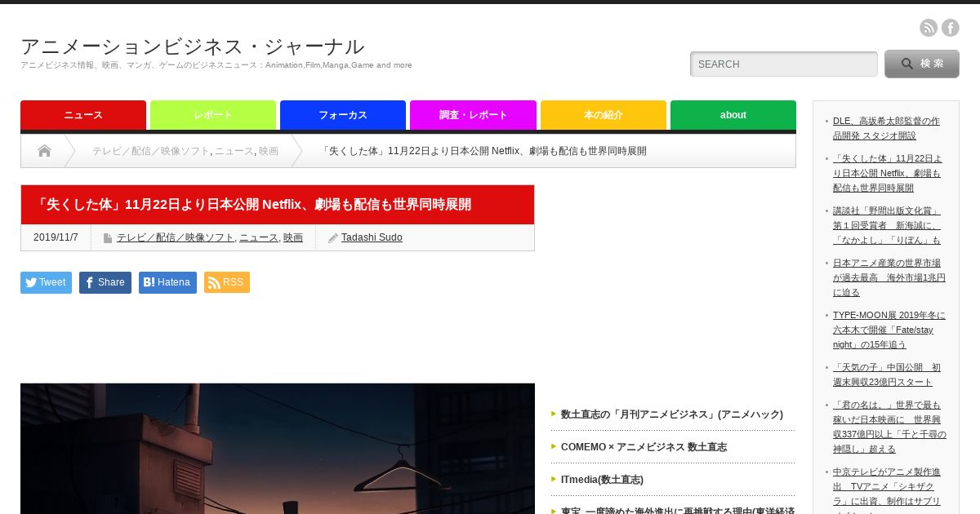Open sidebar link 講談社「野間出版文化賞」

pyautogui.click(x=887, y=225)
